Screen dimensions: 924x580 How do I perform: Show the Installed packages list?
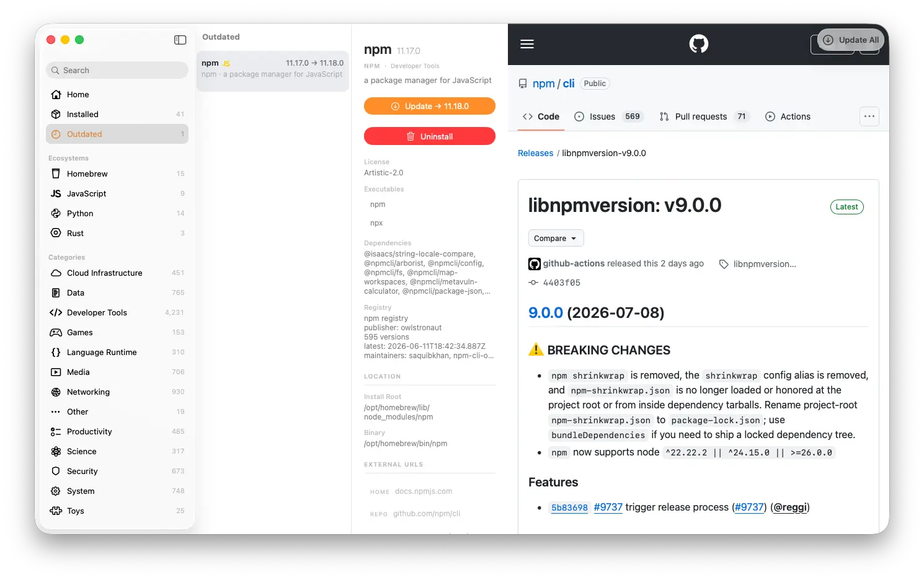pyautogui.click(x=117, y=114)
